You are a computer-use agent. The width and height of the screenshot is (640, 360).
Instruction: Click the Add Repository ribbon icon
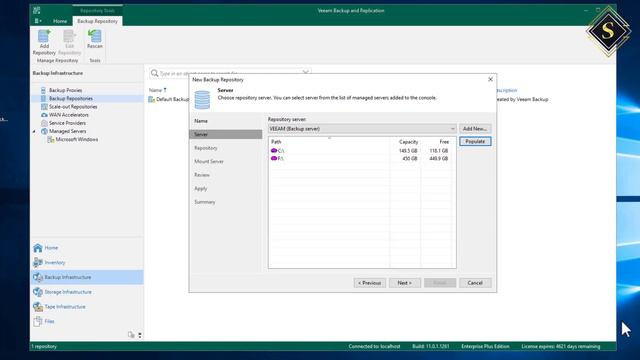[x=44, y=42]
